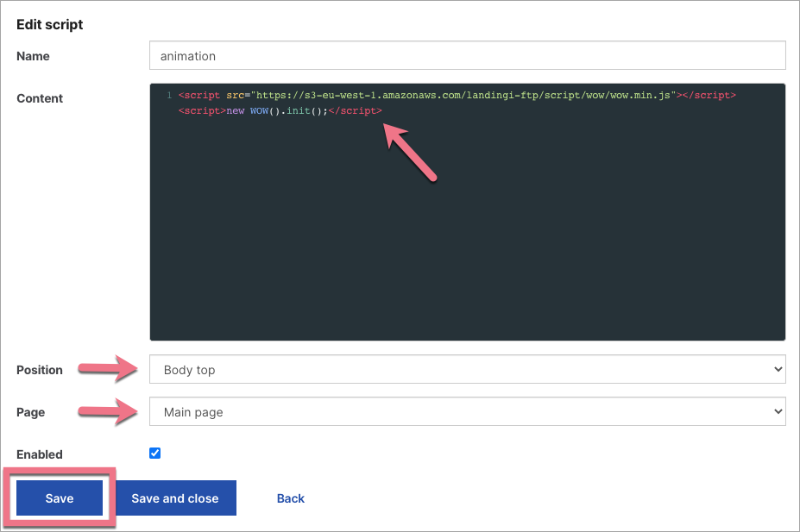
Task: Click the Page label
Action: click(x=30, y=411)
